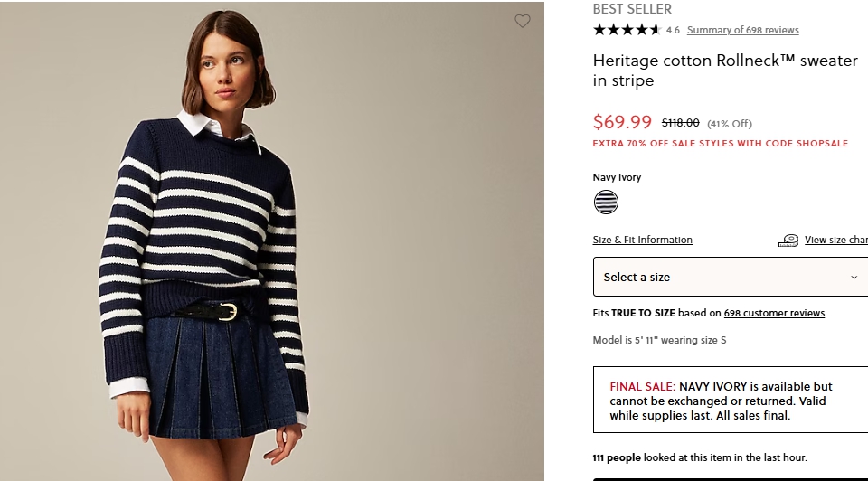Click the Fits TRUE TO SIZE text
Image resolution: width=868 pixels, height=481 pixels.
pyautogui.click(x=634, y=313)
